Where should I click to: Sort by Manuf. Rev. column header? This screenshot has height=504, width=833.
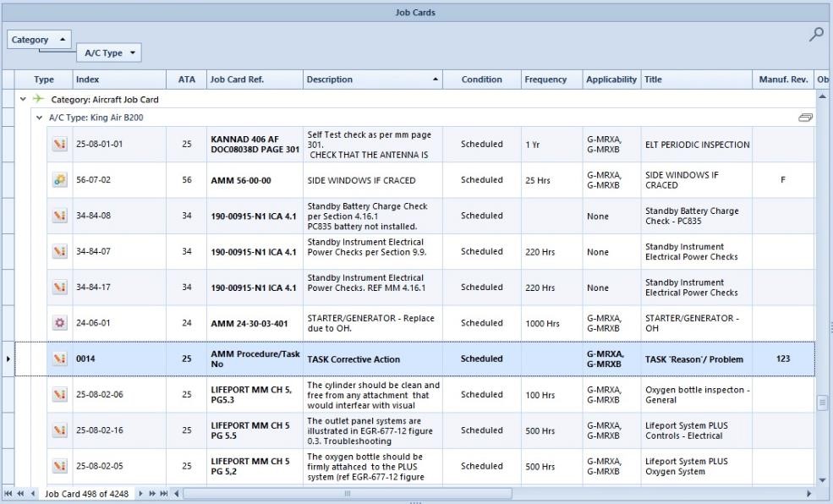pos(783,79)
